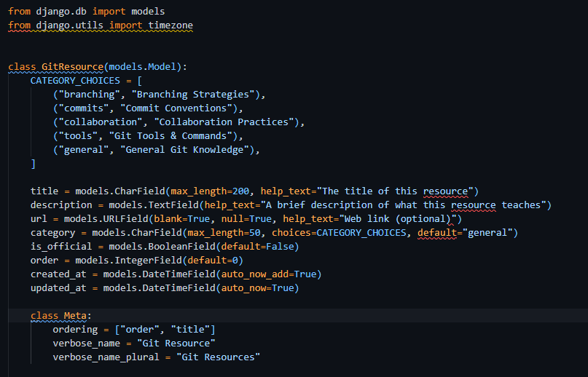Viewport: 588px width, 377px height.
Task: Click 'auto_now_add=True' argument
Action: pyautogui.click(x=269, y=274)
